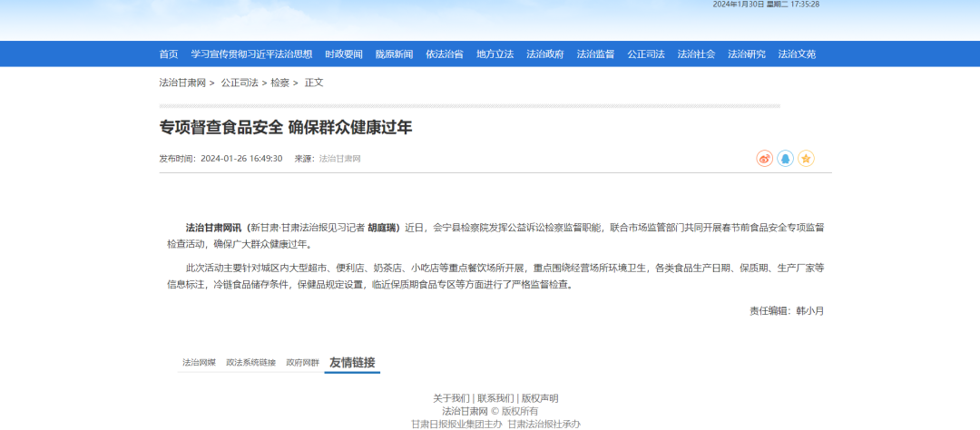This screenshot has height=430, width=980.
Task: Navigate to 地方立法 section
Action: [x=495, y=54]
